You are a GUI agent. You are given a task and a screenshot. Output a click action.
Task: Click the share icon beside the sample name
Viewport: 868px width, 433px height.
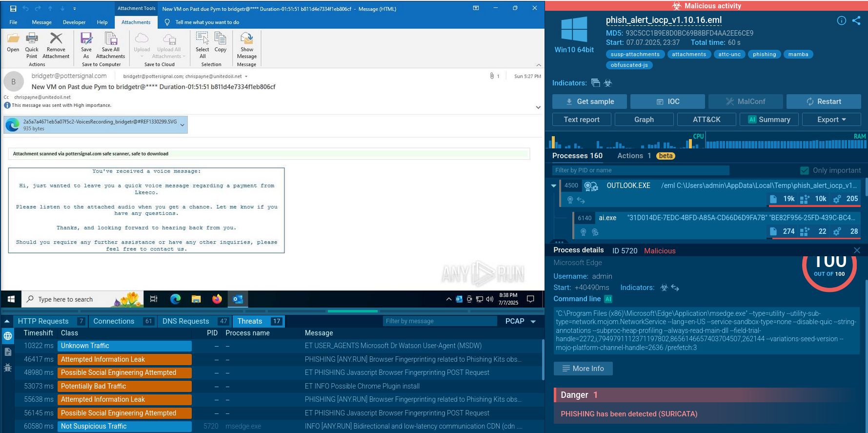856,21
